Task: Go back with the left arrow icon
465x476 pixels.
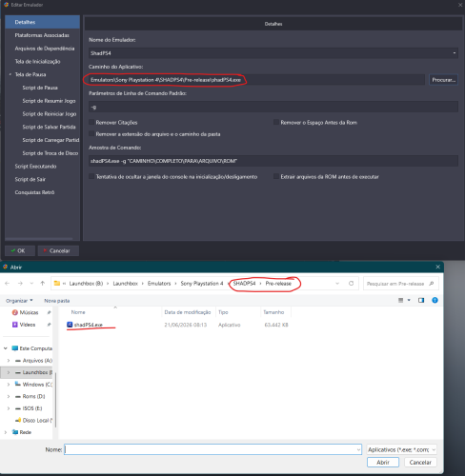Action: (8, 284)
